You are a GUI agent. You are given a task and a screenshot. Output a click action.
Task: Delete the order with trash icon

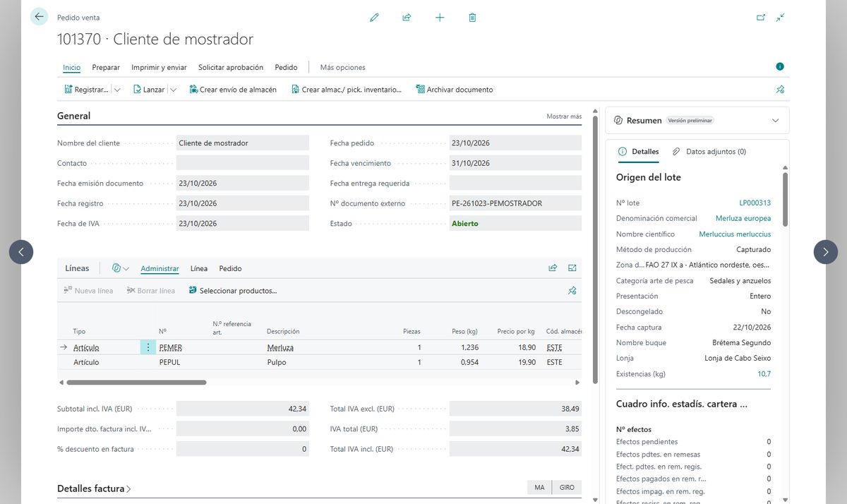point(472,17)
